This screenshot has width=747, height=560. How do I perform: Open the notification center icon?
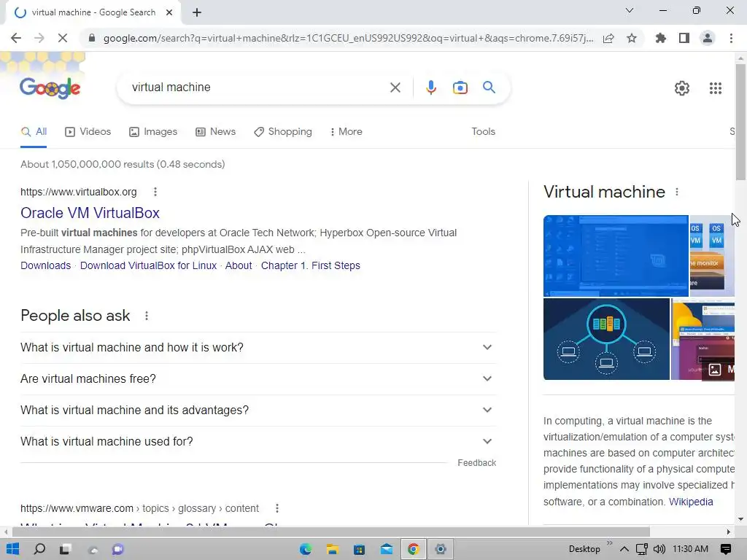coord(726,549)
